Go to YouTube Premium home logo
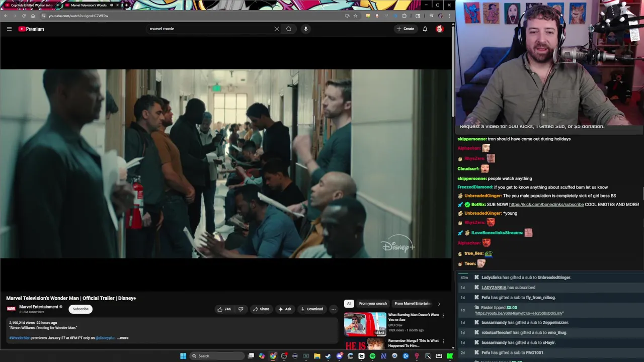The height and width of the screenshot is (362, 644). click(31, 29)
